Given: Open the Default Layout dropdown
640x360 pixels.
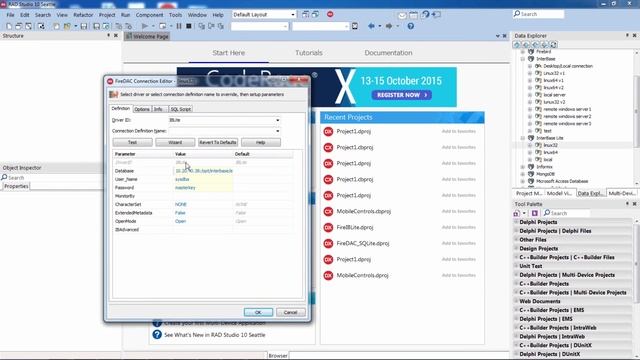Looking at the screenshot, I should [x=293, y=15].
